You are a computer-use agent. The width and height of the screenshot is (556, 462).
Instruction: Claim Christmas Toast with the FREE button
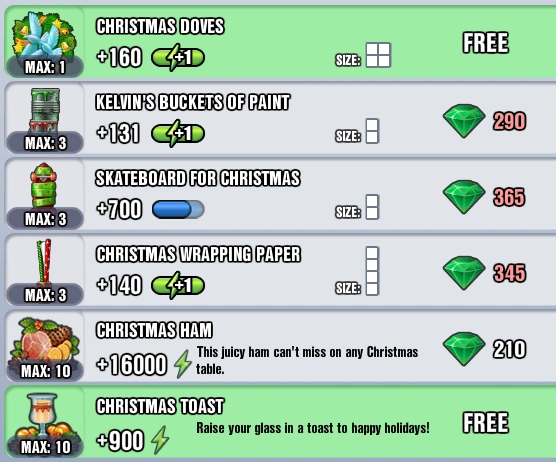coord(486,423)
